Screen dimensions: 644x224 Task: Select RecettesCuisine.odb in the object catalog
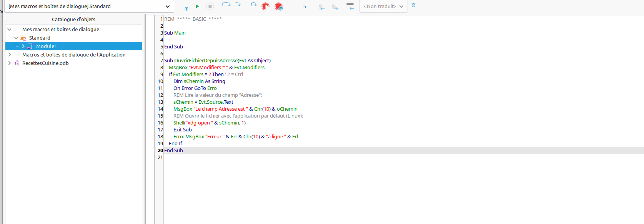pyautogui.click(x=45, y=63)
